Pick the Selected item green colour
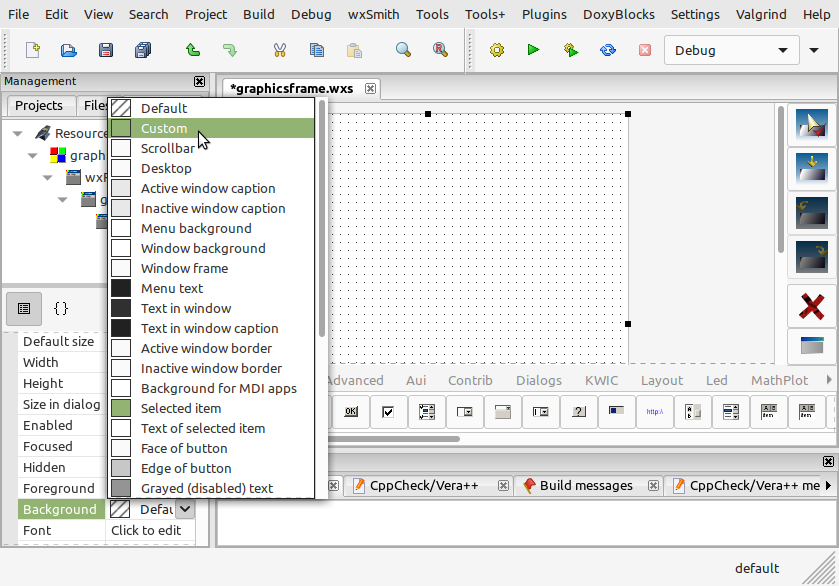This screenshot has height=586, width=839. click(211, 408)
